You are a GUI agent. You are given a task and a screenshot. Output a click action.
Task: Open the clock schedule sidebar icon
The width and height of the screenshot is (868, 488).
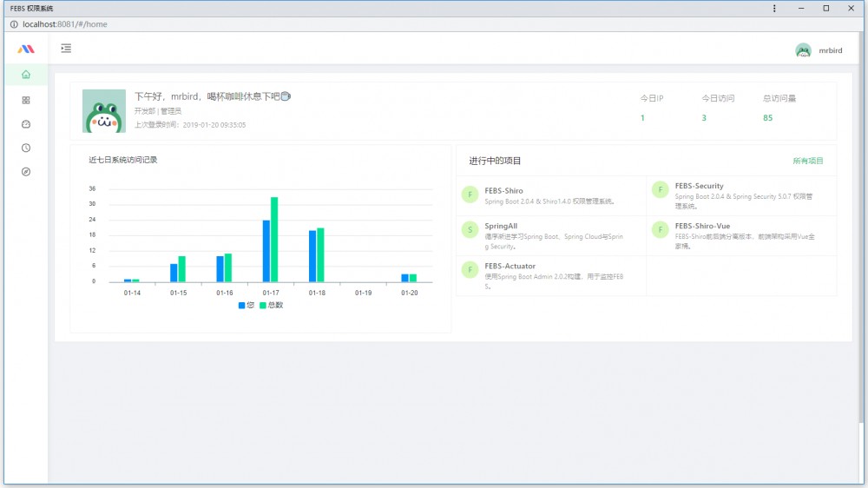pos(26,148)
